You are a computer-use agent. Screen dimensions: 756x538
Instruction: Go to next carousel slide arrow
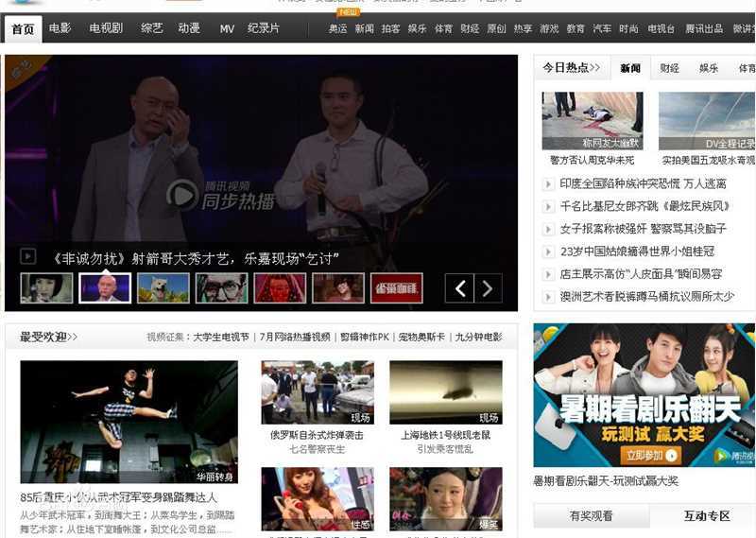tap(488, 288)
